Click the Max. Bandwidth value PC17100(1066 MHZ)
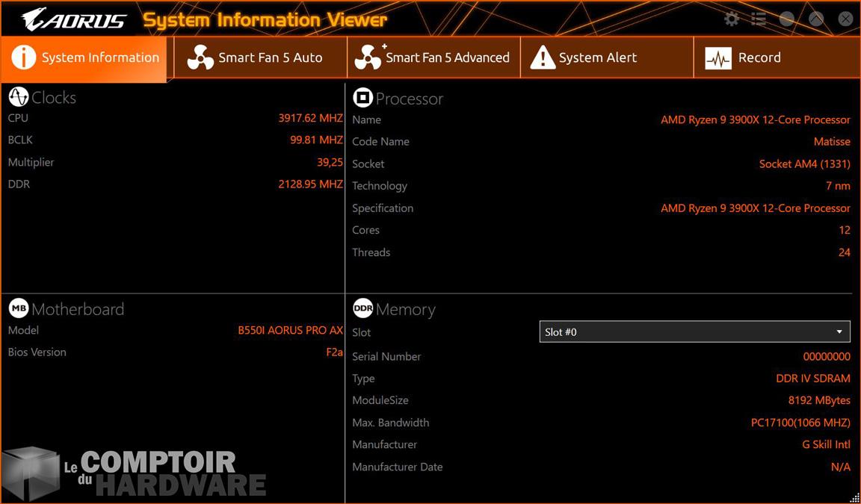This screenshot has width=861, height=504. click(x=800, y=423)
